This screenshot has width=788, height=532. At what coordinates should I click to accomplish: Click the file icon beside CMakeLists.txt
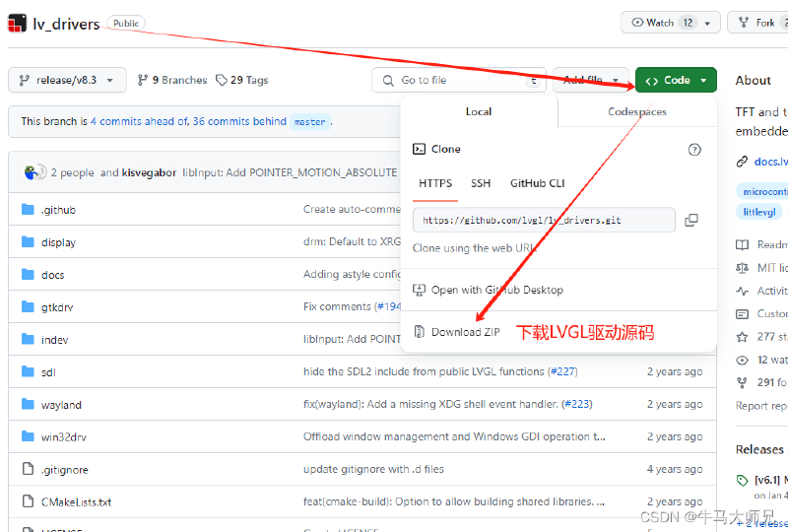tap(28, 500)
